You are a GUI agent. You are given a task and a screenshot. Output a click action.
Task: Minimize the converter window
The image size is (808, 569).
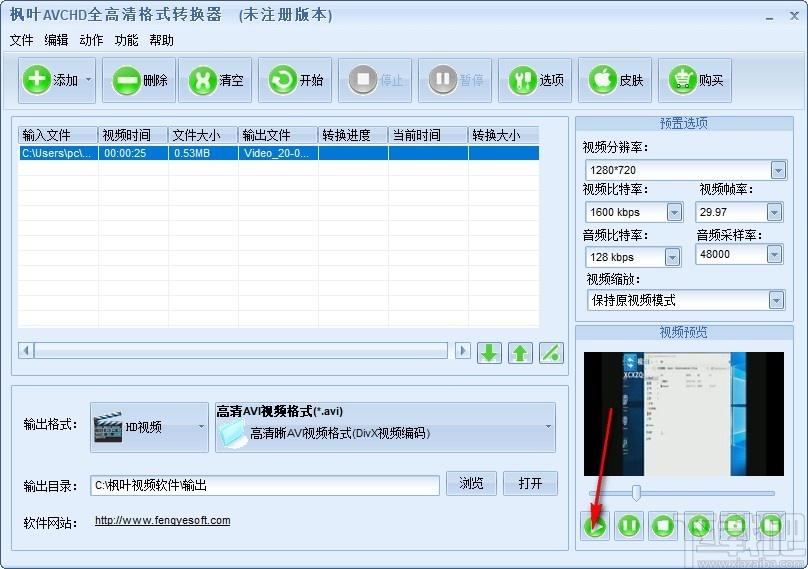(x=769, y=17)
